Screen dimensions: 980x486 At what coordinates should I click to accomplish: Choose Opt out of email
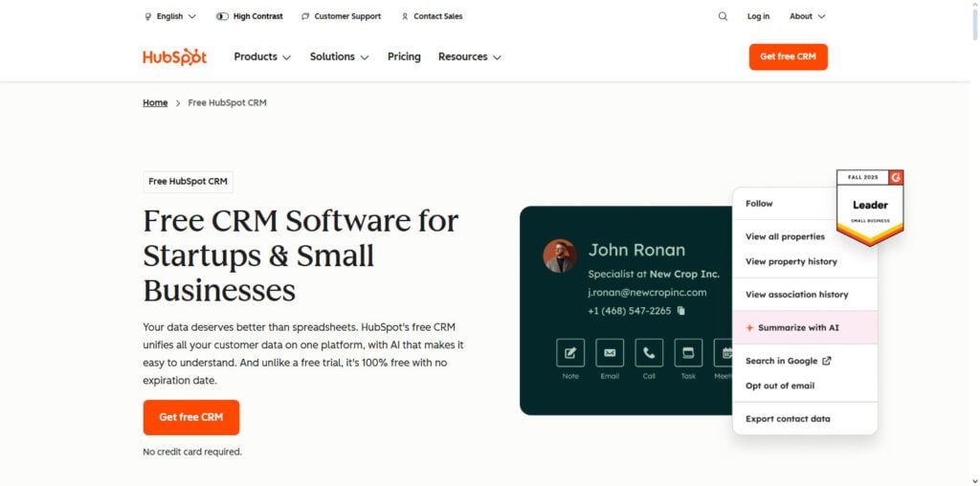coord(780,387)
